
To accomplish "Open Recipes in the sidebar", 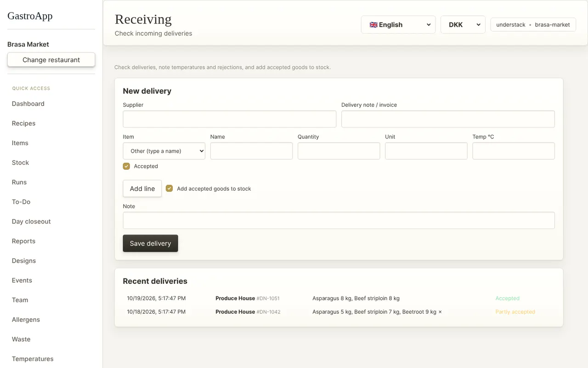I will coord(23,123).
